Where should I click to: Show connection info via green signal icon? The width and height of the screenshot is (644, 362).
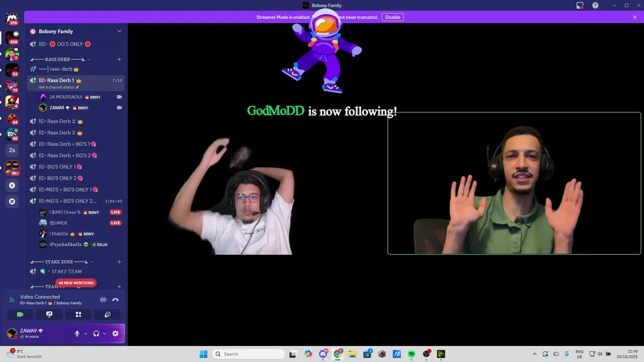[x=12, y=300]
